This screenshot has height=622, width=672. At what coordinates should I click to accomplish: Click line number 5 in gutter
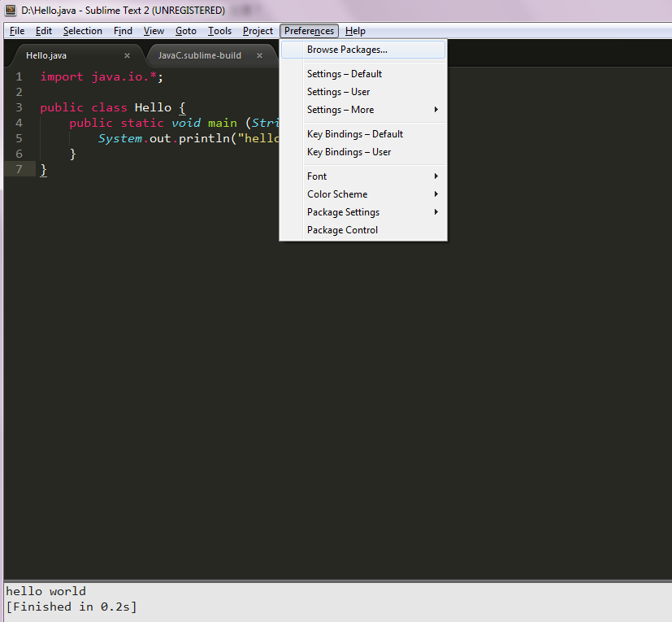pos(19,138)
